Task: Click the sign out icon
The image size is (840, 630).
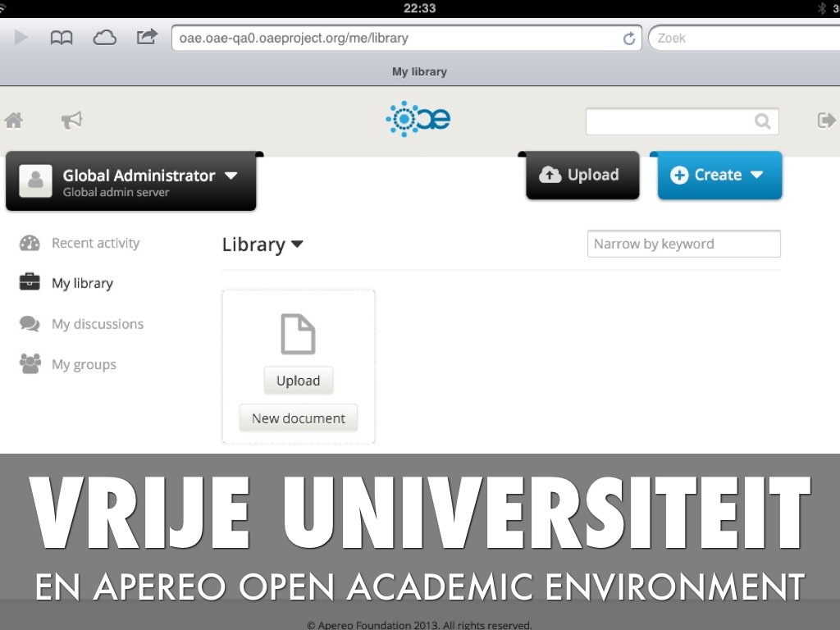Action: [x=826, y=121]
